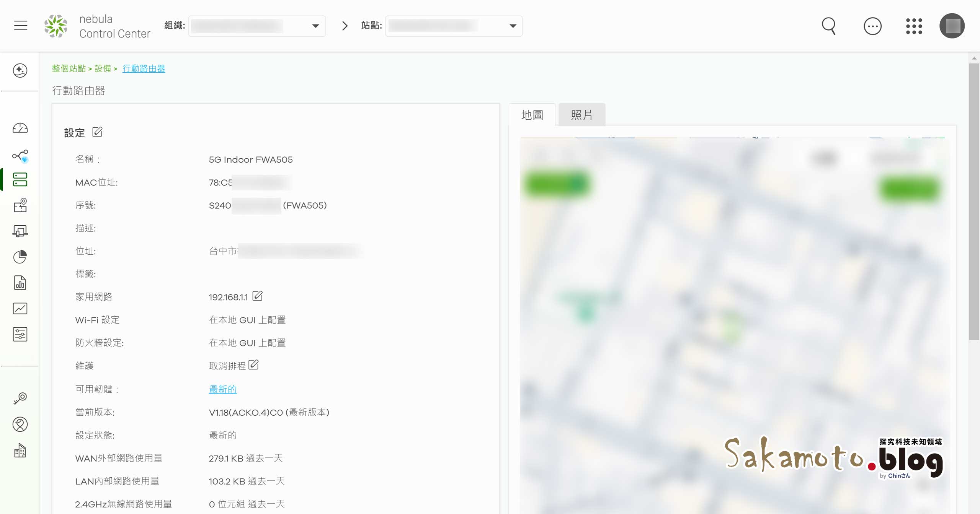Go to 整個站點 breadcrumb
Viewport: 980px width, 514px height.
69,68
